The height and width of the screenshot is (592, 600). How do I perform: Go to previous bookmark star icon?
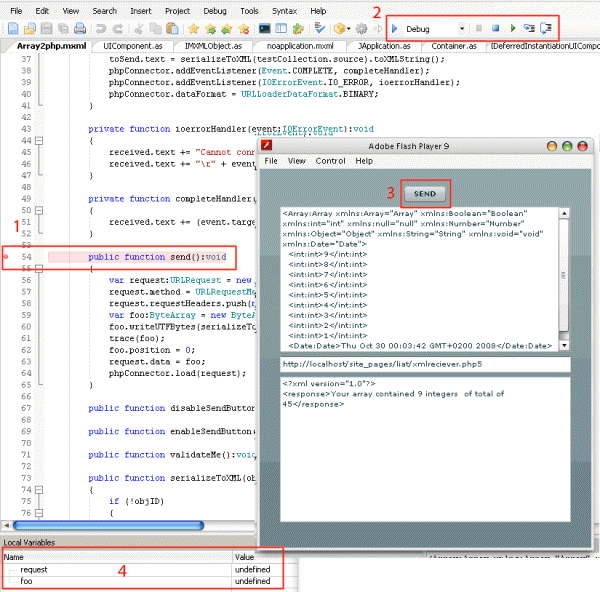[x=227, y=28]
